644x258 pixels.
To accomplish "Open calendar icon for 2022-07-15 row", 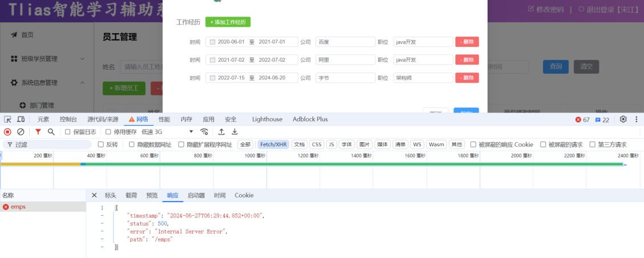I will pos(212,78).
